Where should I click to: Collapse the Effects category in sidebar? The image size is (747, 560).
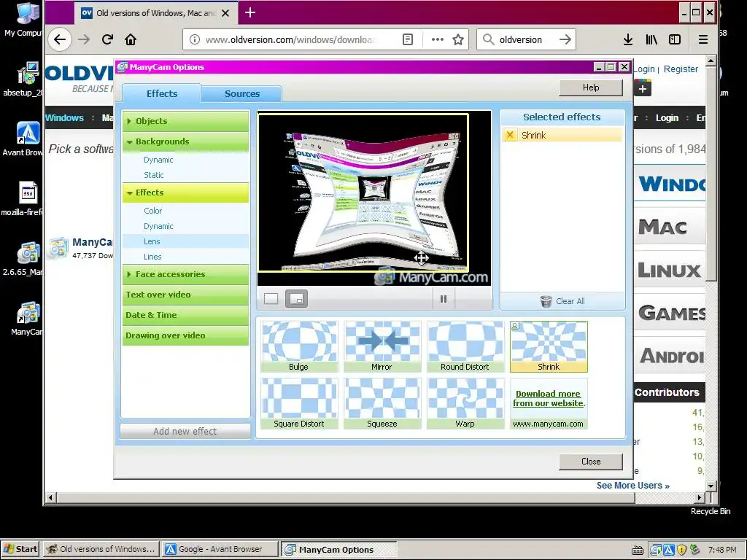(185, 192)
